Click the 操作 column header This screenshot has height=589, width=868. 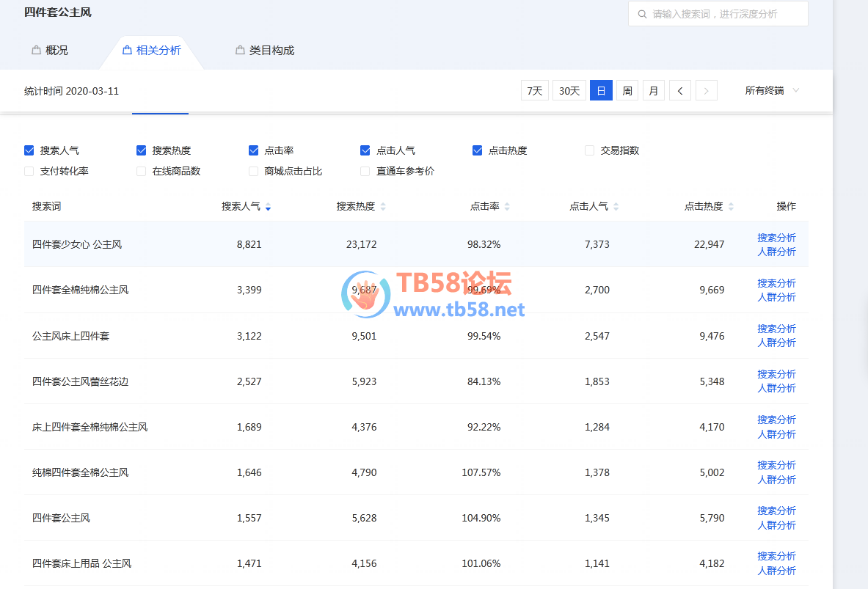[786, 207]
